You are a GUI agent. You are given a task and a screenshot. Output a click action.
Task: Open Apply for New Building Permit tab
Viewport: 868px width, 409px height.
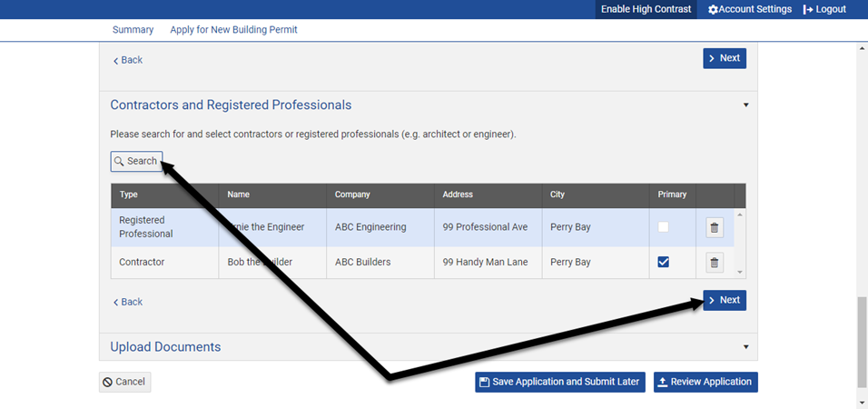(233, 30)
